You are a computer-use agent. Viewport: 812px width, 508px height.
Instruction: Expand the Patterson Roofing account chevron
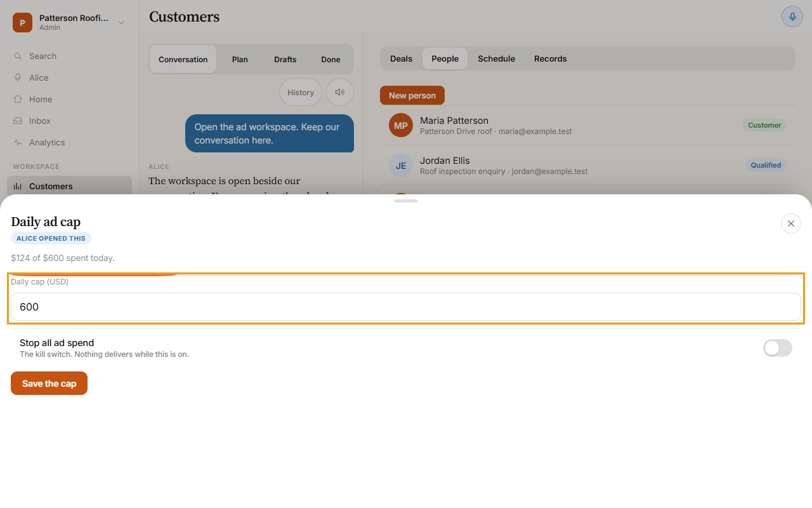click(121, 23)
